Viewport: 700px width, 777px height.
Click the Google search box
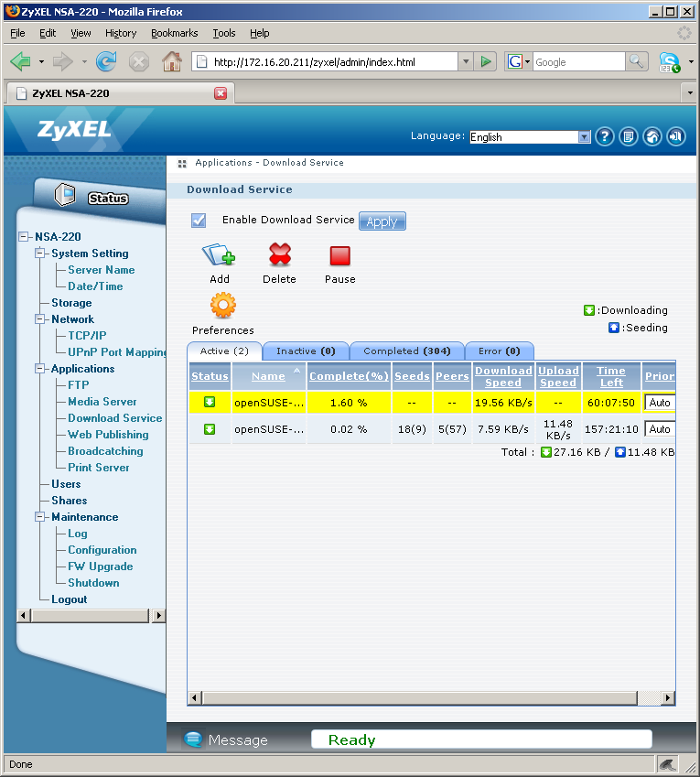(578, 62)
